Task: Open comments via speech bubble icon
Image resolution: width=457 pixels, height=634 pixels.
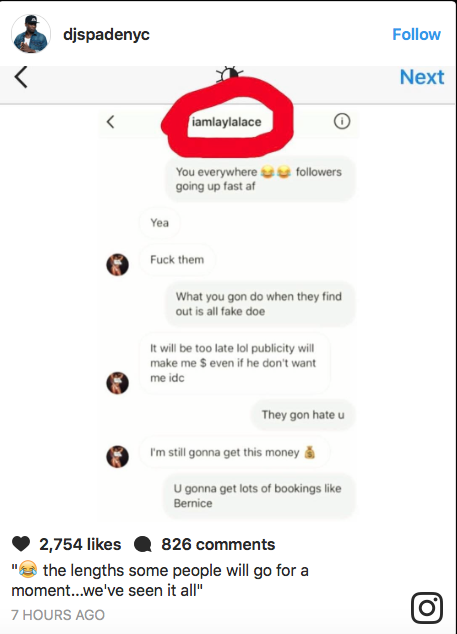Action: click(142, 544)
